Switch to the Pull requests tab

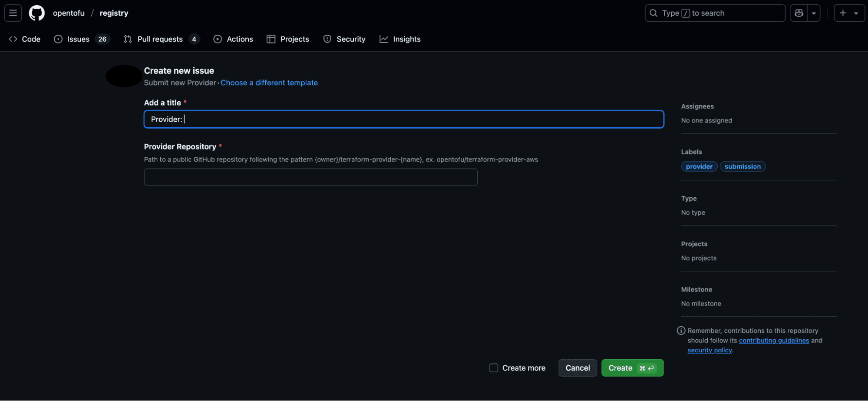point(162,39)
